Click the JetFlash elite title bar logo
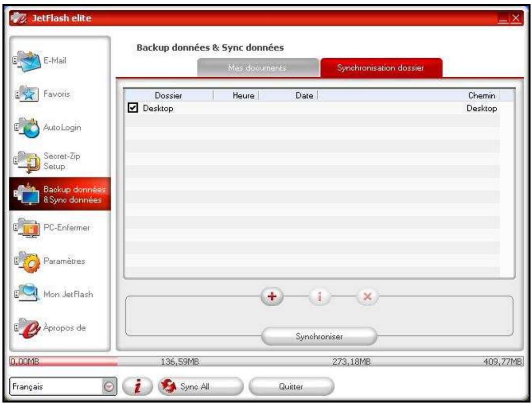 pyautogui.click(x=19, y=18)
